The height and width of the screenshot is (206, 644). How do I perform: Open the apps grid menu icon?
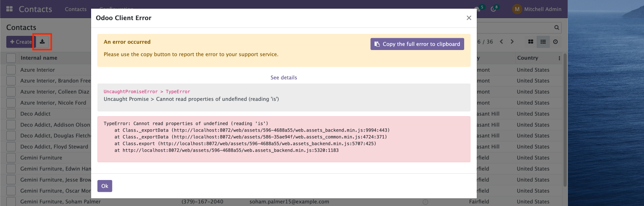coord(10,9)
